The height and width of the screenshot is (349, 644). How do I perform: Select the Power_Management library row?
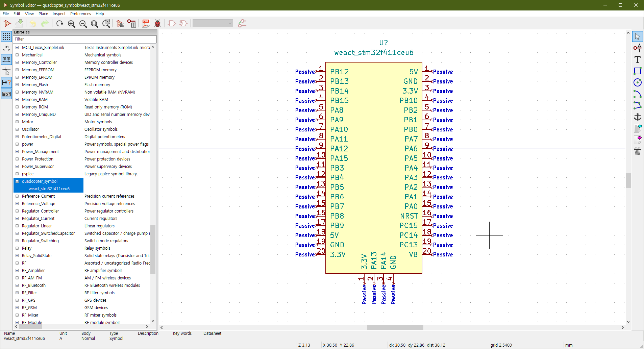82,152
